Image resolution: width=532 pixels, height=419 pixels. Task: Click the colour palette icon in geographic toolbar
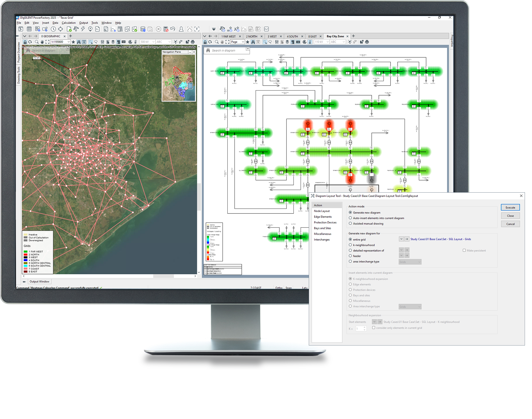(x=130, y=42)
